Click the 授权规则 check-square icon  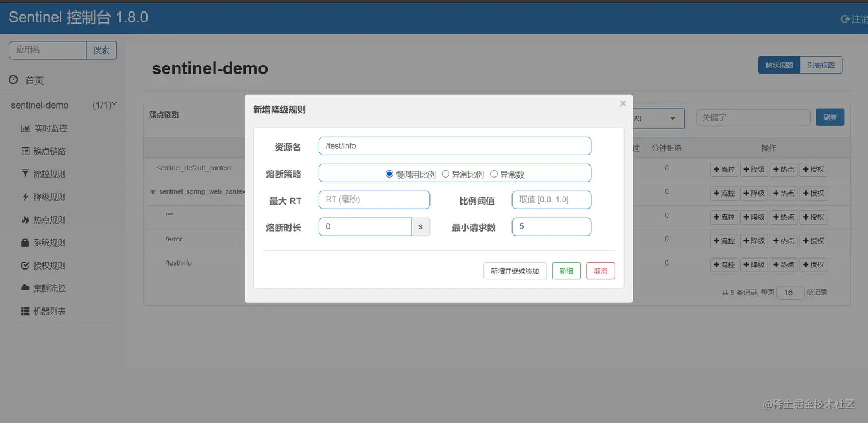coord(25,266)
